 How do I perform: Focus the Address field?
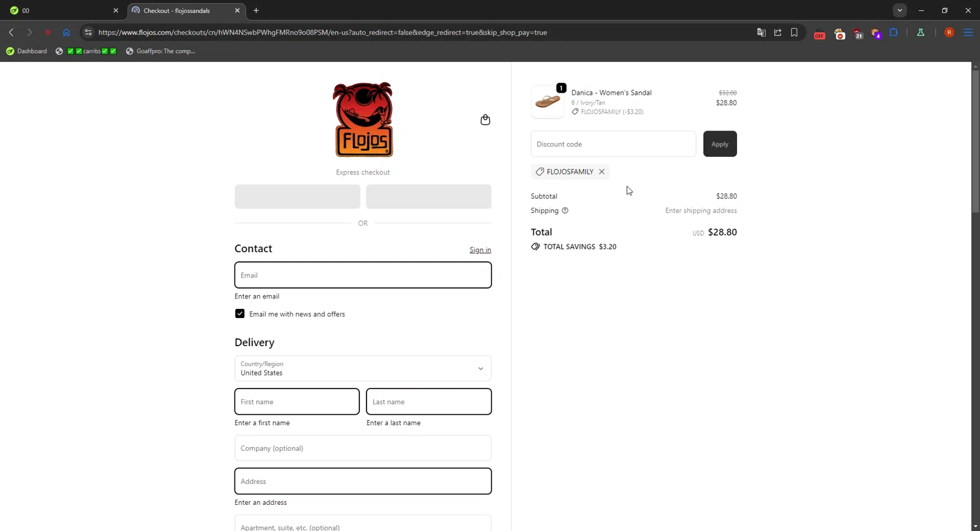tap(363, 481)
